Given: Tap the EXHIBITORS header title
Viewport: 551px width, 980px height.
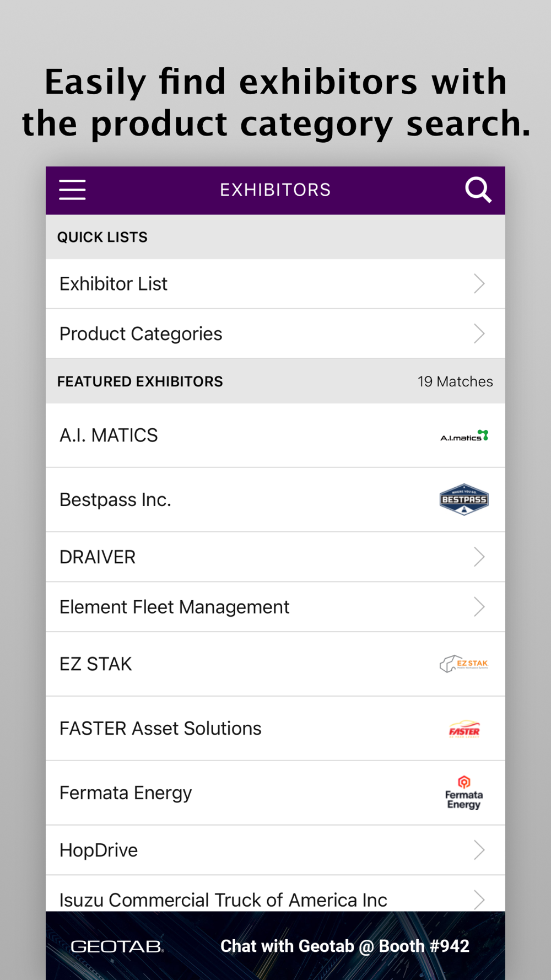Looking at the screenshot, I should click(x=275, y=190).
